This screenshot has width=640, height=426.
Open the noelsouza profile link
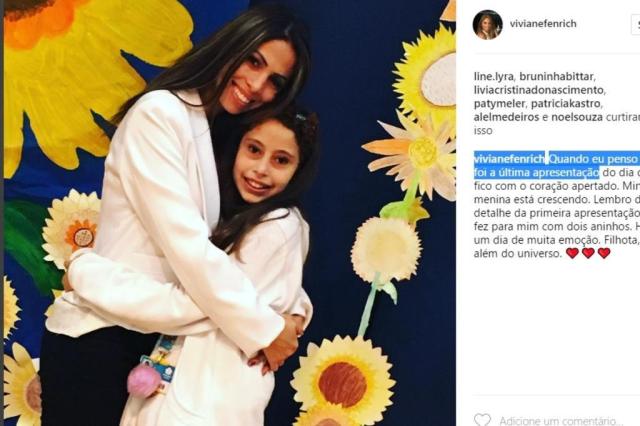[577, 117]
